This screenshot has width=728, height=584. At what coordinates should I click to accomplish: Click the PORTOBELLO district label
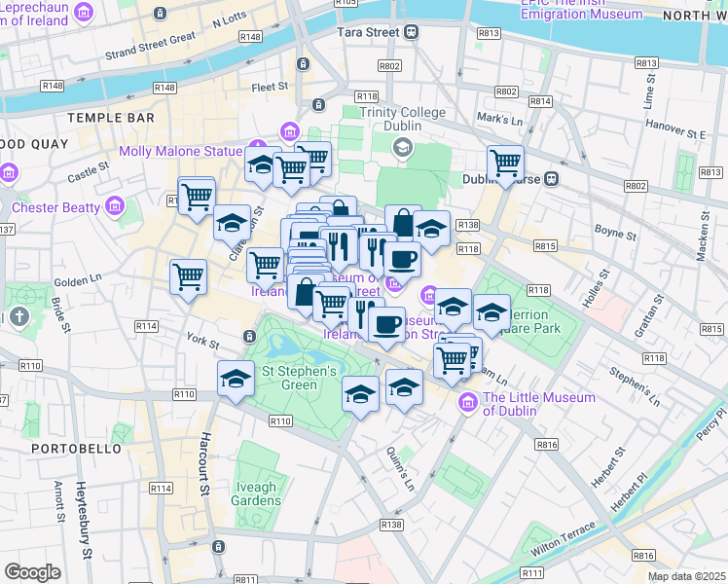[77, 449]
